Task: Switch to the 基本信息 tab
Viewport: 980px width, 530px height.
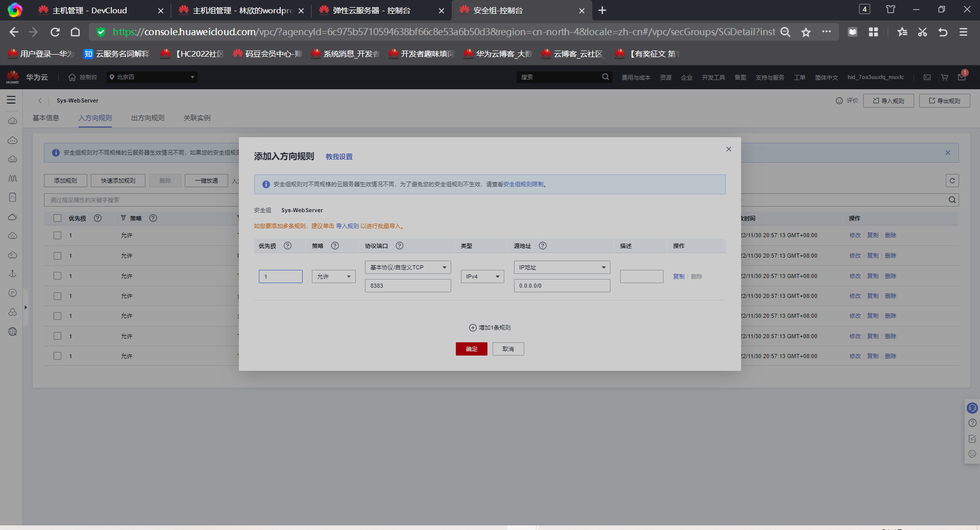Action: point(46,118)
